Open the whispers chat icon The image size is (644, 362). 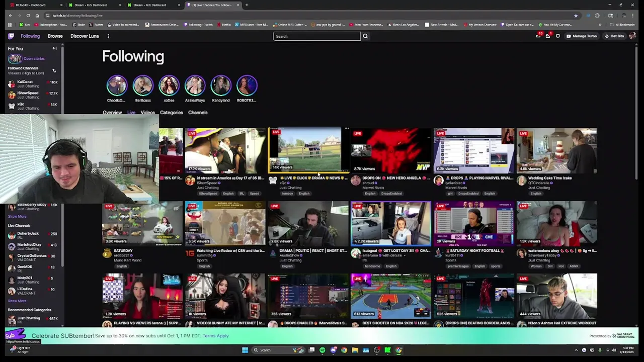pos(557,36)
